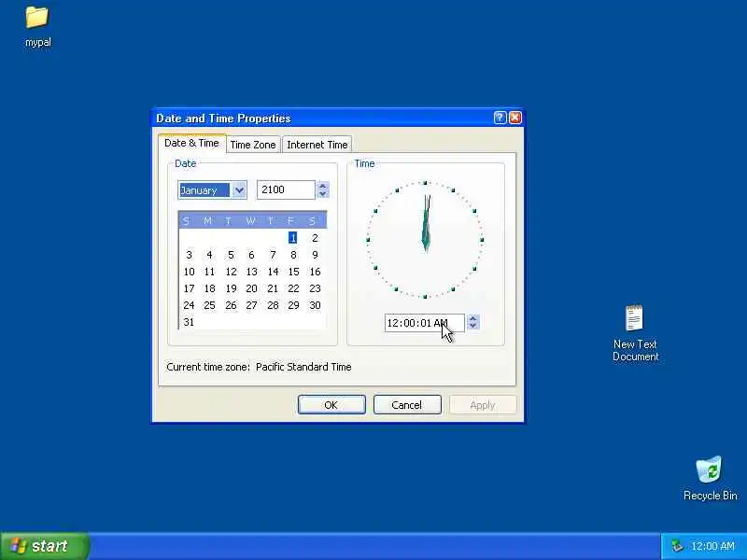The height and width of the screenshot is (560, 747).
Task: Select day 16 in the calendar
Action: pyautogui.click(x=315, y=272)
